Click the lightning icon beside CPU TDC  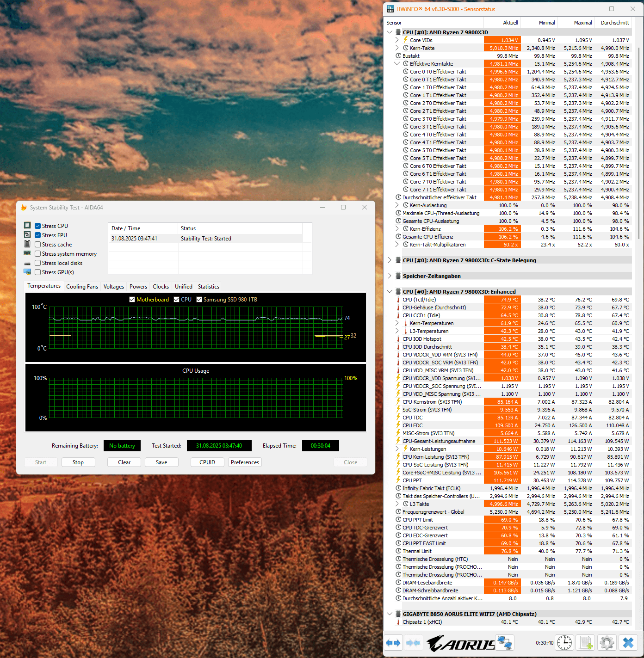[398, 417]
